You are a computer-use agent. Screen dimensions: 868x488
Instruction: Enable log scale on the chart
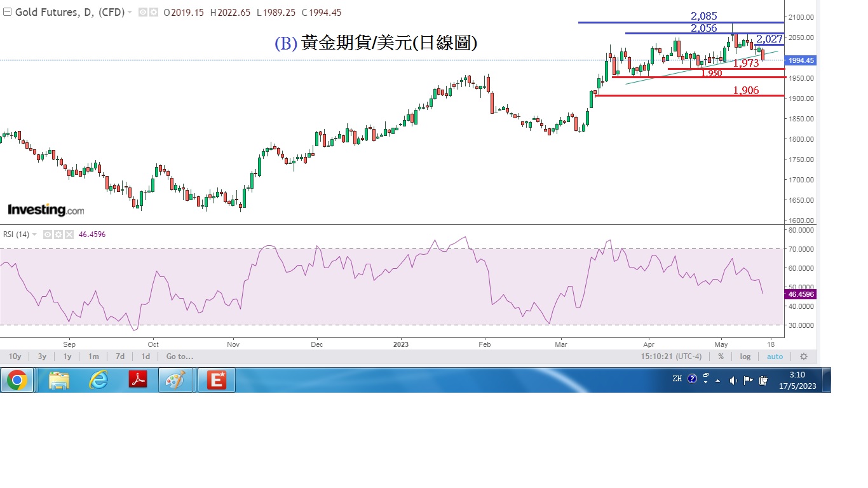[x=744, y=356]
